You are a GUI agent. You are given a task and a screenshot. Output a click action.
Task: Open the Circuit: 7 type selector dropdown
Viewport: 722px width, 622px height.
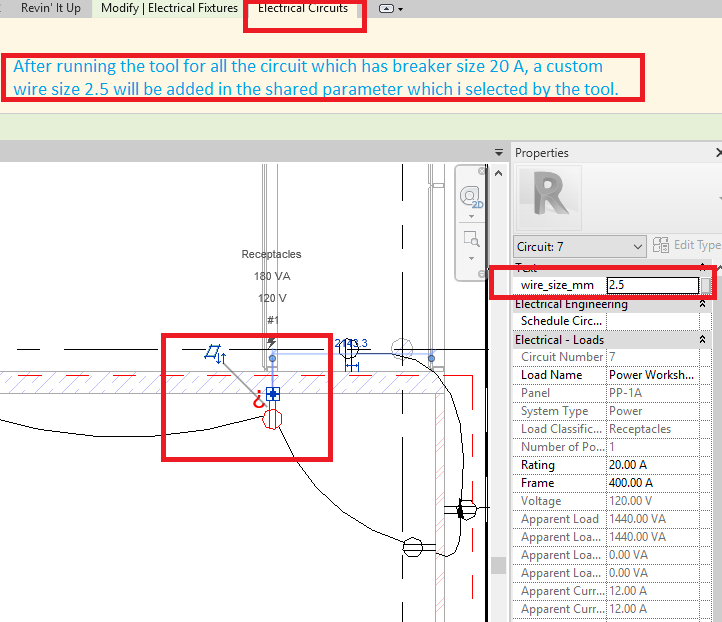tap(579, 247)
